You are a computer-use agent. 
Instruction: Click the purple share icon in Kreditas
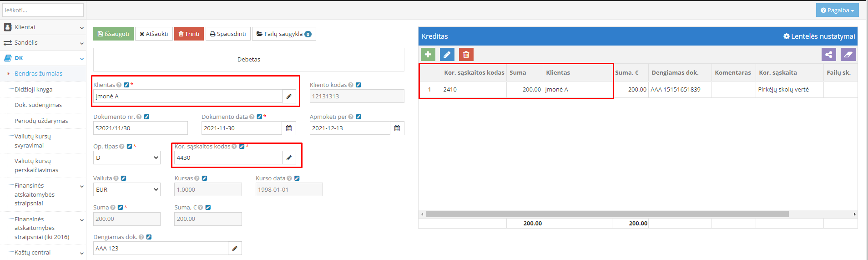(828, 55)
